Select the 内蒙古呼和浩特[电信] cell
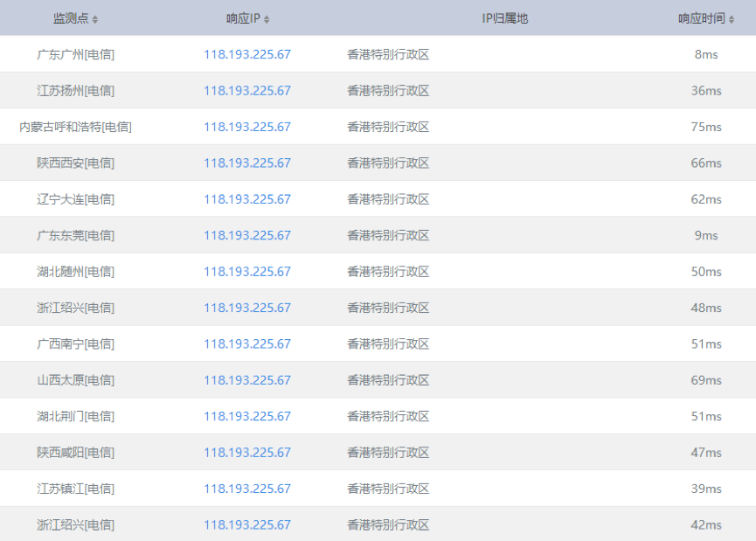Viewport: 756px width, 541px height. point(76,127)
